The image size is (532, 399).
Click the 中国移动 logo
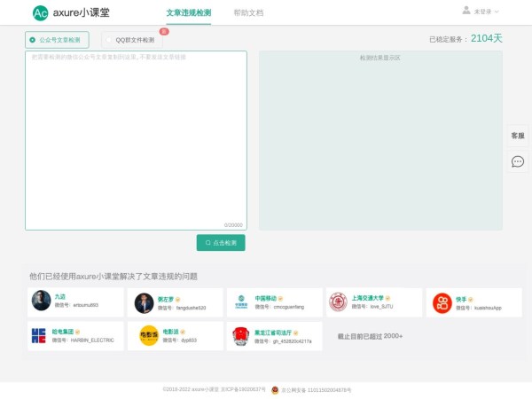(x=240, y=301)
